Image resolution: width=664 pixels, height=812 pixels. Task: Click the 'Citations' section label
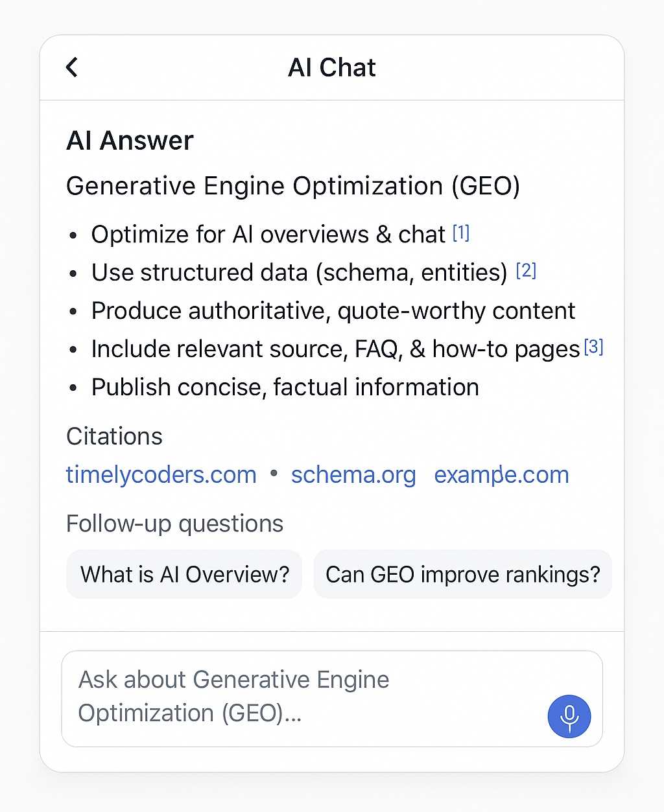click(113, 436)
